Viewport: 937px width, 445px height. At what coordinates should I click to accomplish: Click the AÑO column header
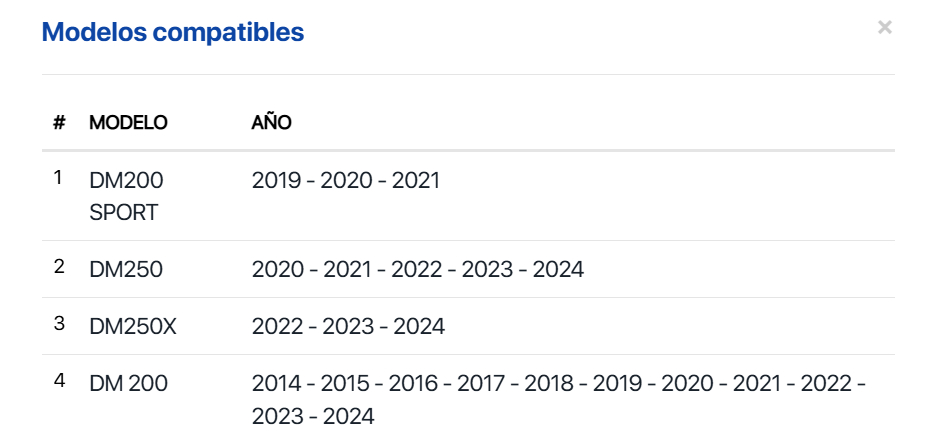click(x=271, y=122)
